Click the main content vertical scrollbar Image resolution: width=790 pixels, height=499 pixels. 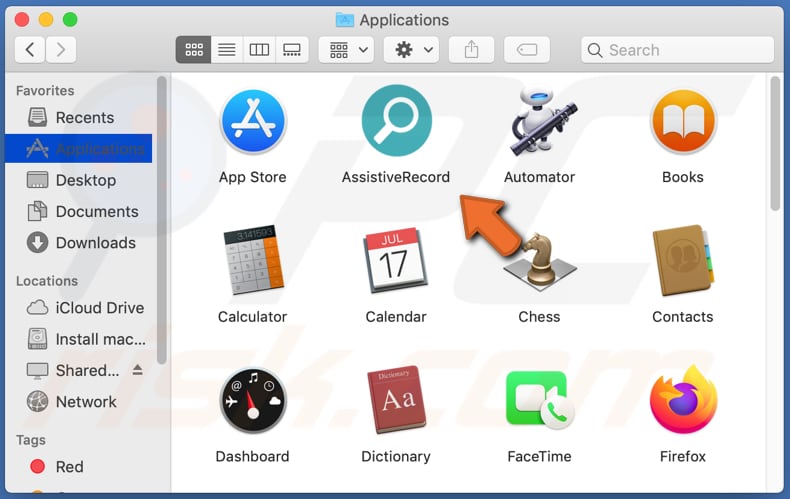click(x=775, y=143)
